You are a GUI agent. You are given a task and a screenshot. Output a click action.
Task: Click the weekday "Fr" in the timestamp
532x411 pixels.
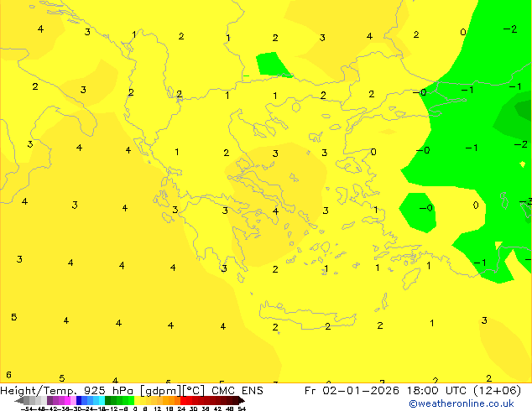(310, 391)
